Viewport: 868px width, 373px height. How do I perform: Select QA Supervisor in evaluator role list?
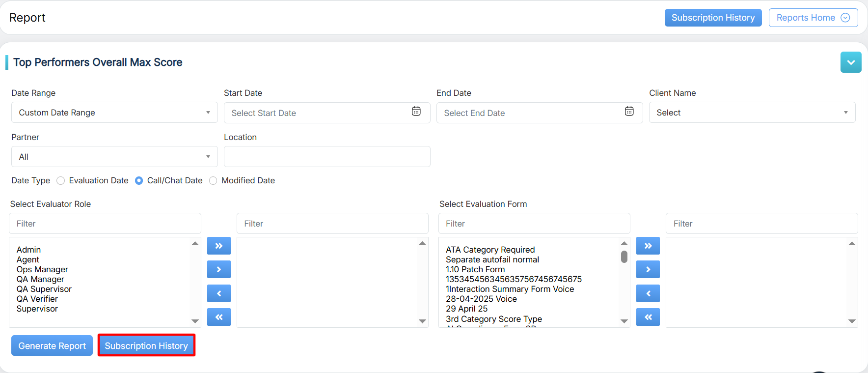(44, 289)
